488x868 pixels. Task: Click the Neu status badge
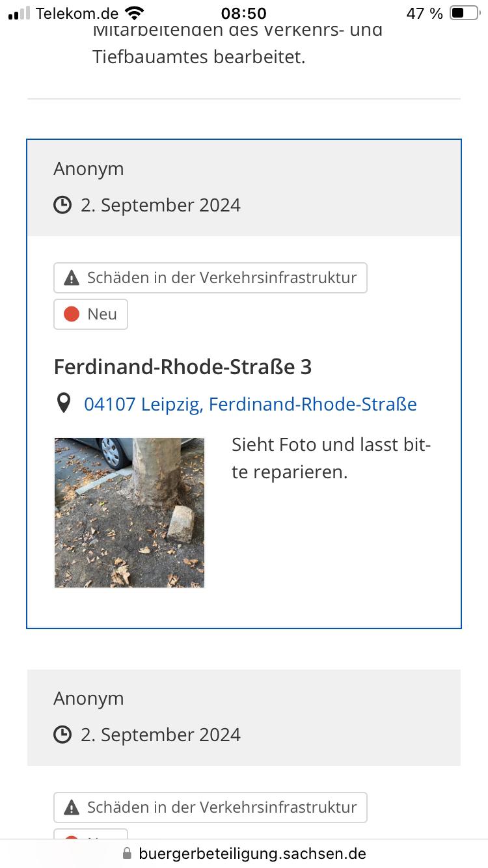click(90, 314)
